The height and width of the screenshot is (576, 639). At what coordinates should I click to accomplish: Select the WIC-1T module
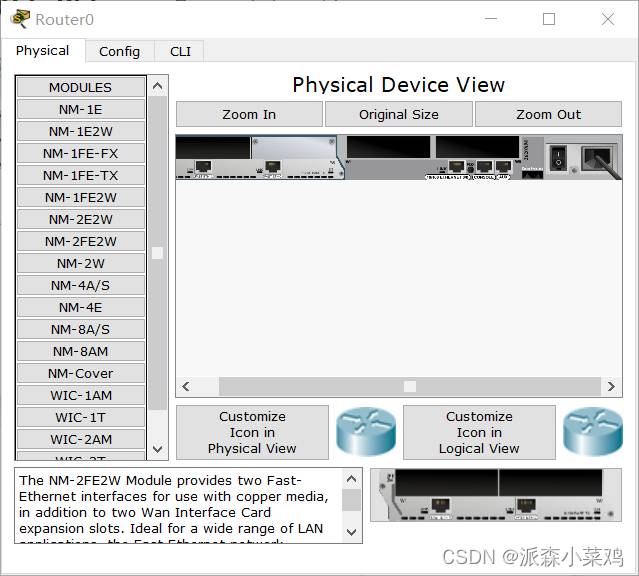point(81,417)
